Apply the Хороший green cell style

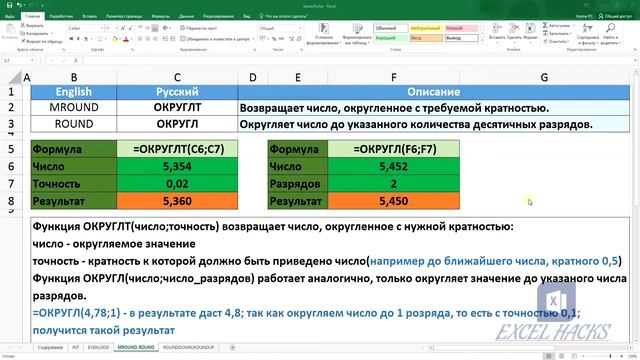tap(390, 38)
